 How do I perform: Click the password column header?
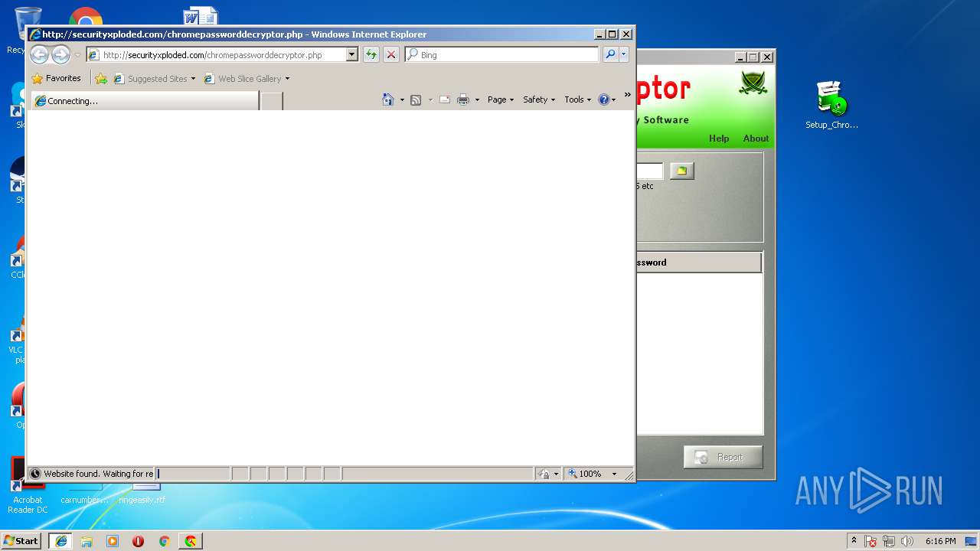pyautogui.click(x=698, y=262)
